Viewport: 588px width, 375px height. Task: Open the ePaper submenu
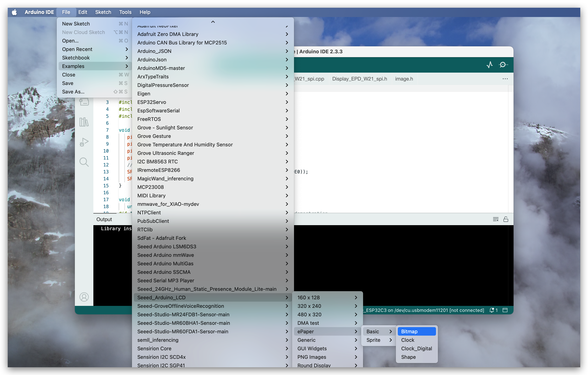click(x=327, y=332)
